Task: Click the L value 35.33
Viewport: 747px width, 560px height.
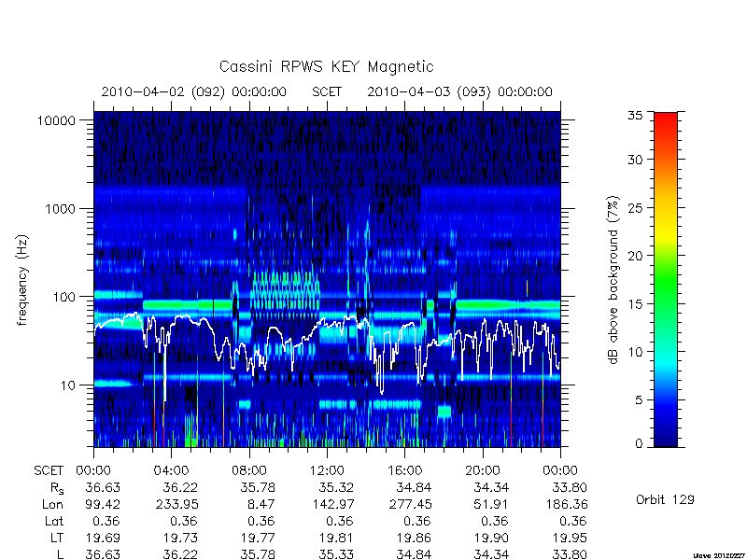Action: 336,554
